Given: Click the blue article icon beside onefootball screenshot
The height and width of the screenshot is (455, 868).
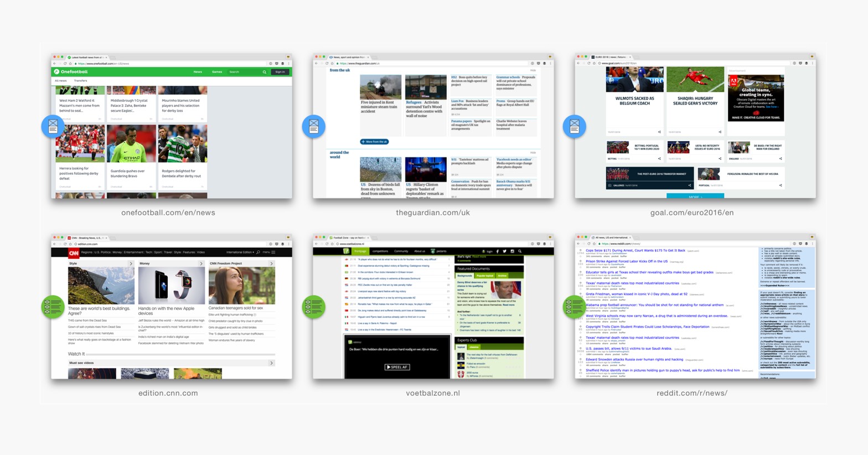Looking at the screenshot, I should (53, 127).
